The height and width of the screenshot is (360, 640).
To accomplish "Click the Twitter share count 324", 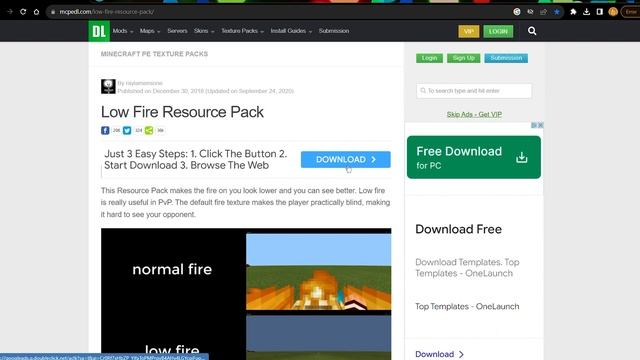I will point(138,131).
